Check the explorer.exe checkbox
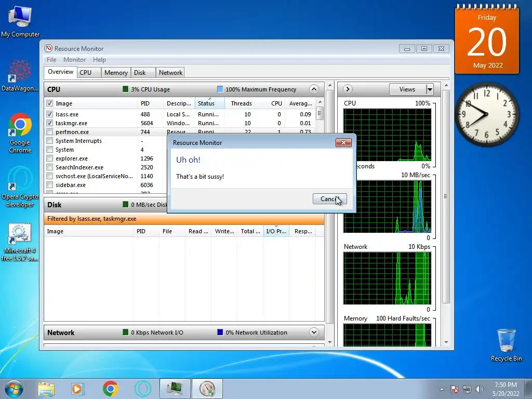 click(49, 158)
